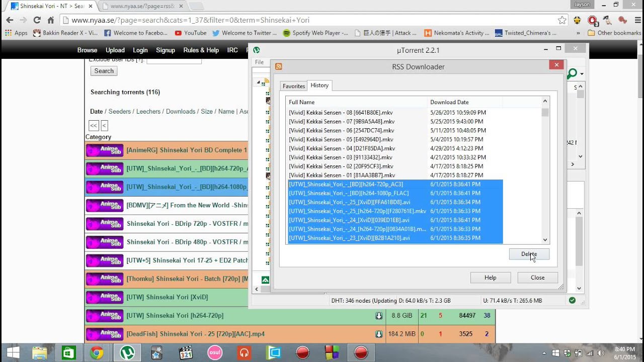Open the Windows Start button
This screenshot has width=644, height=362.
click(13, 353)
